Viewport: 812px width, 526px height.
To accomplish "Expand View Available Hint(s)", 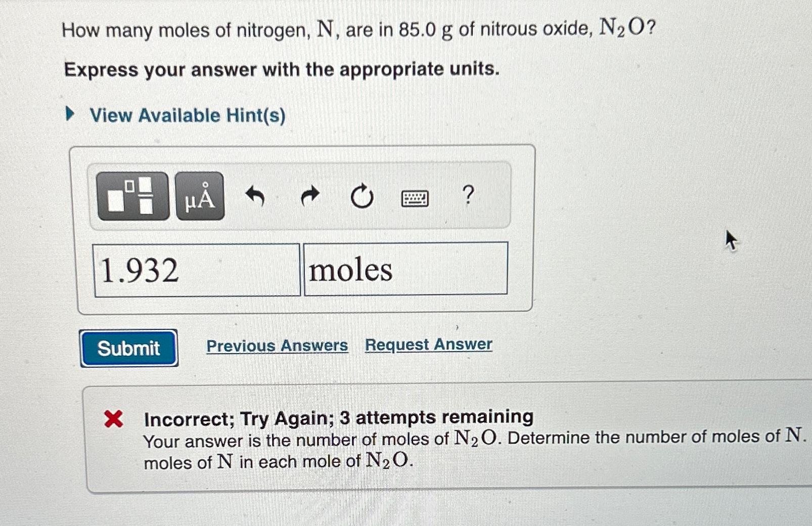I will (x=186, y=116).
